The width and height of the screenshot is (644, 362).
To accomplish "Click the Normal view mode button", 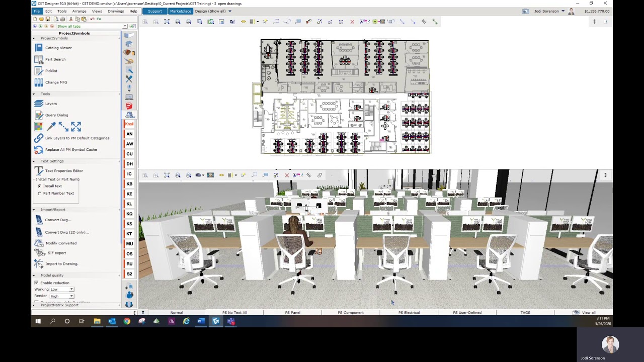I will pyautogui.click(x=177, y=313).
